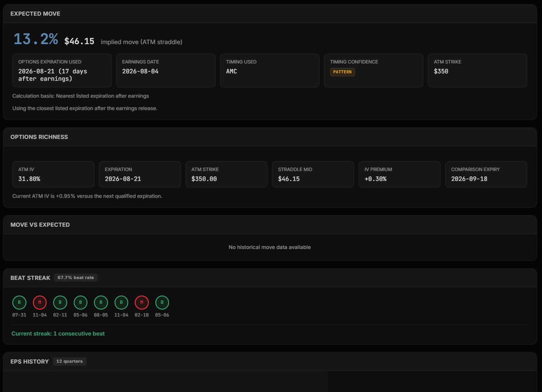Click the 12 quarters badge
542x392 pixels.
tap(70, 361)
